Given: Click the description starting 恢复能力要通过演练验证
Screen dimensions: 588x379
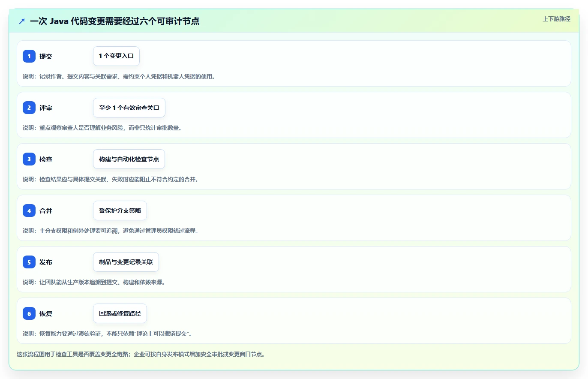Looking at the screenshot, I should 107,334.
